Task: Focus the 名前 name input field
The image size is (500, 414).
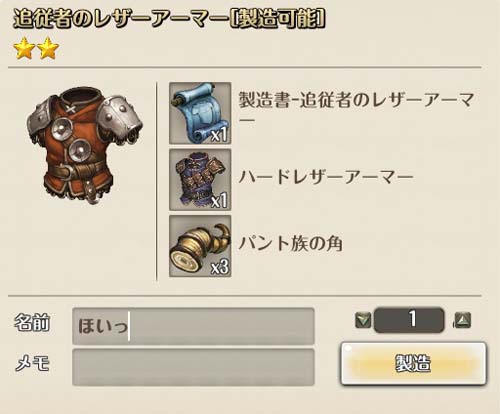Action: (x=193, y=326)
